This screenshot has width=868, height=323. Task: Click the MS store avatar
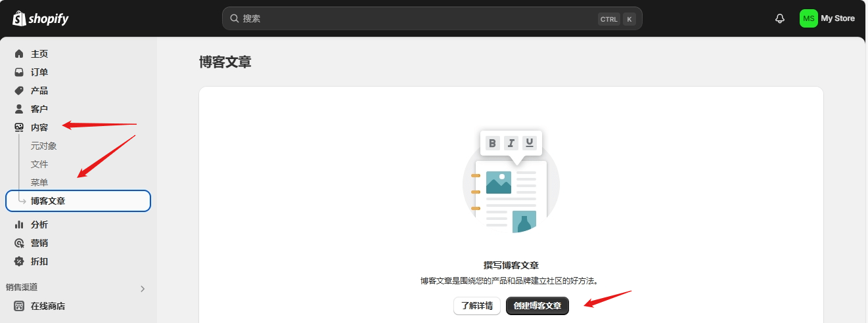pos(808,18)
